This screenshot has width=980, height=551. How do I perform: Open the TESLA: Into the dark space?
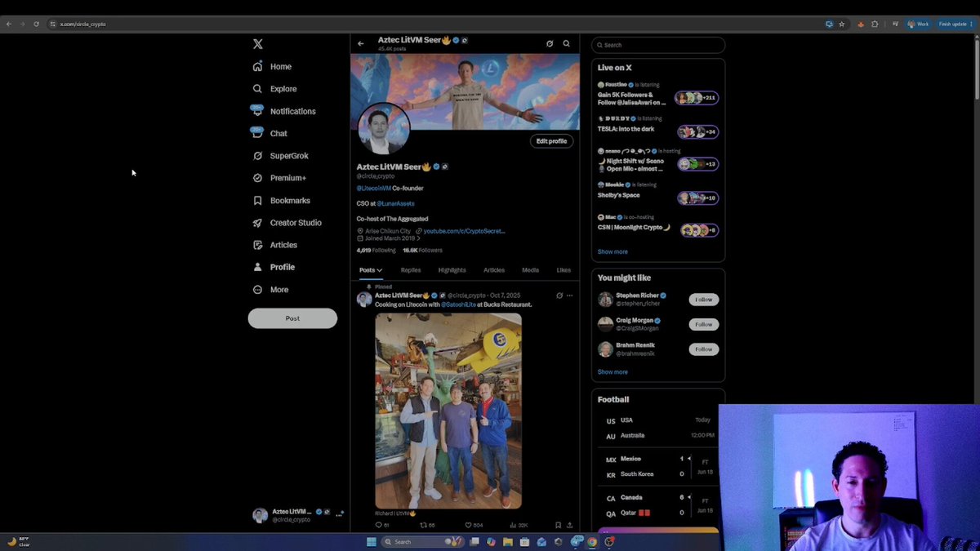657,127
